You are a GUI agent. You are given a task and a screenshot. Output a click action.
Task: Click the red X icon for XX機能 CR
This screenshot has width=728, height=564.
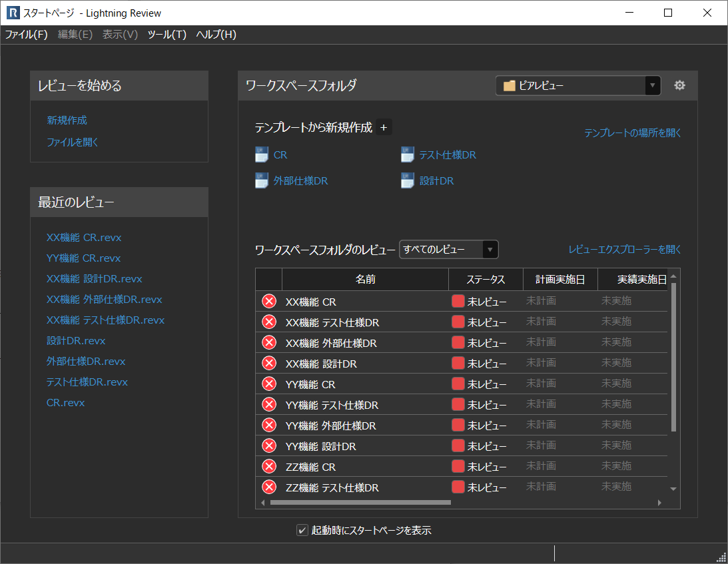point(269,301)
